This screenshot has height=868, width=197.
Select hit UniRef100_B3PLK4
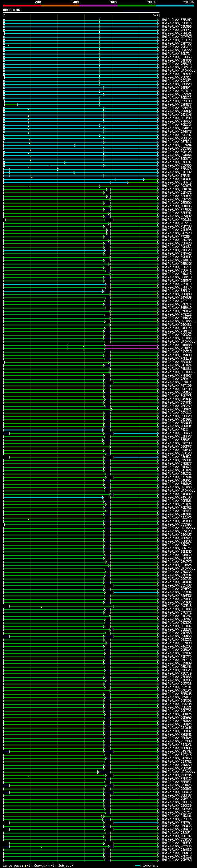[177, 291]
